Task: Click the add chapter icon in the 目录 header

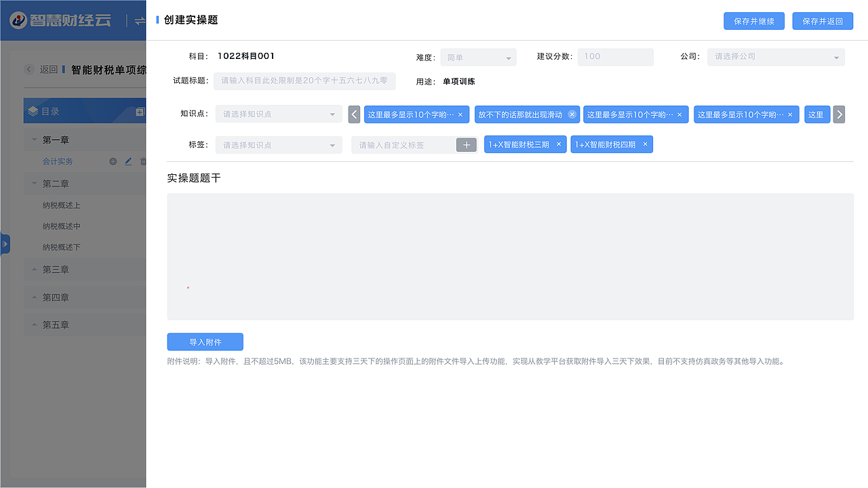Action: tap(139, 112)
